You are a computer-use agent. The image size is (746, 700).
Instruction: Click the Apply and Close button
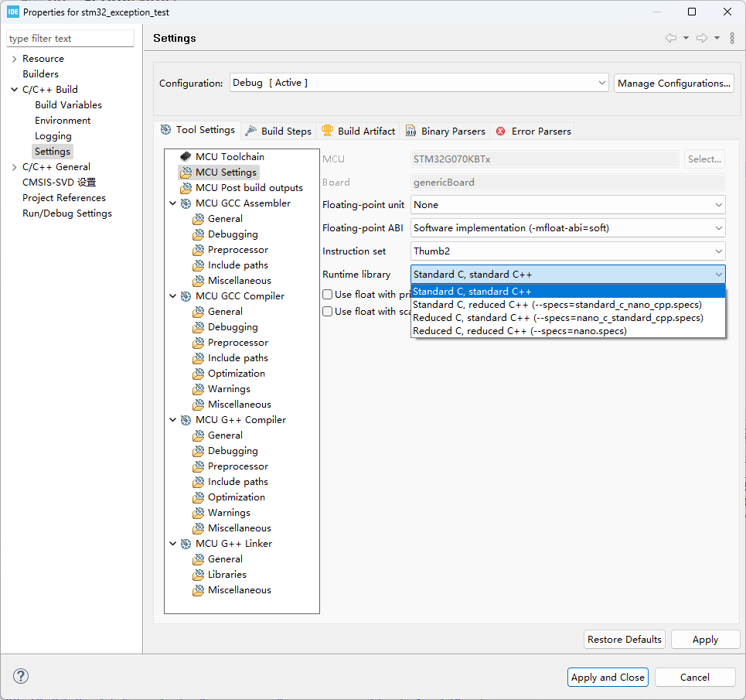pos(608,677)
